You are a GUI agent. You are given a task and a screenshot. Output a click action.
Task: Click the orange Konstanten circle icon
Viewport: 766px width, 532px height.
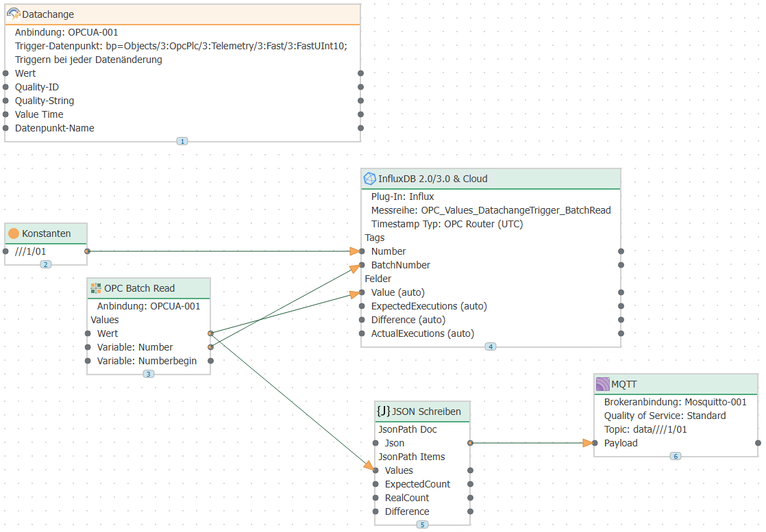tap(14, 233)
